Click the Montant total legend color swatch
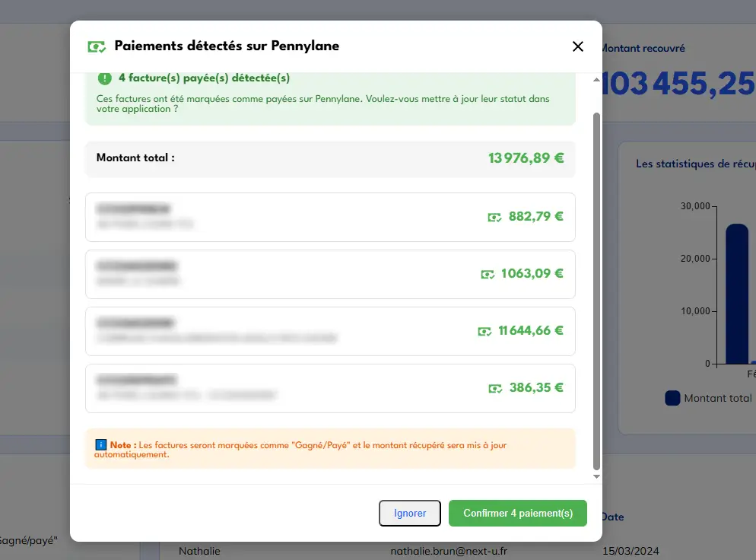This screenshot has width=756, height=560. click(x=672, y=398)
